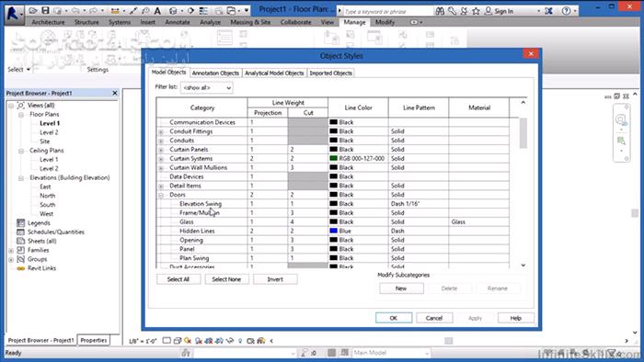This screenshot has height=362, width=644.
Task: Click the Cancel button in Object Styles
Action: pyautogui.click(x=434, y=318)
